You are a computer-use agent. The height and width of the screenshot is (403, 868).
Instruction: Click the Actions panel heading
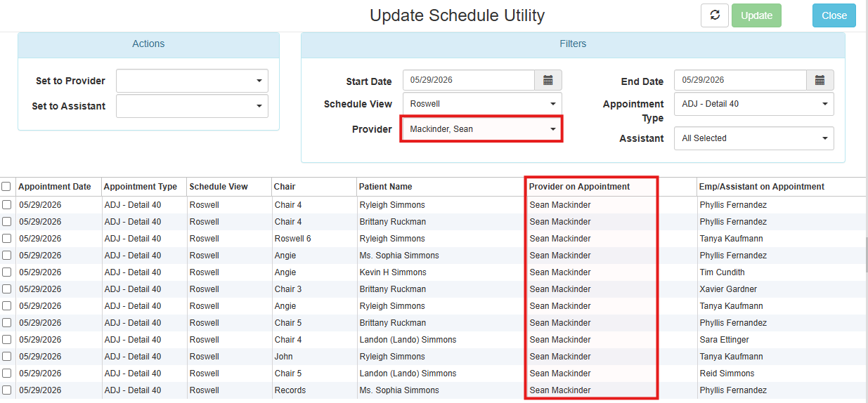pos(148,44)
